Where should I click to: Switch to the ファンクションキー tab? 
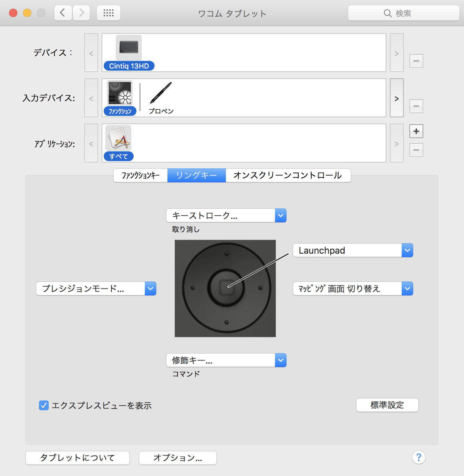[x=141, y=175]
